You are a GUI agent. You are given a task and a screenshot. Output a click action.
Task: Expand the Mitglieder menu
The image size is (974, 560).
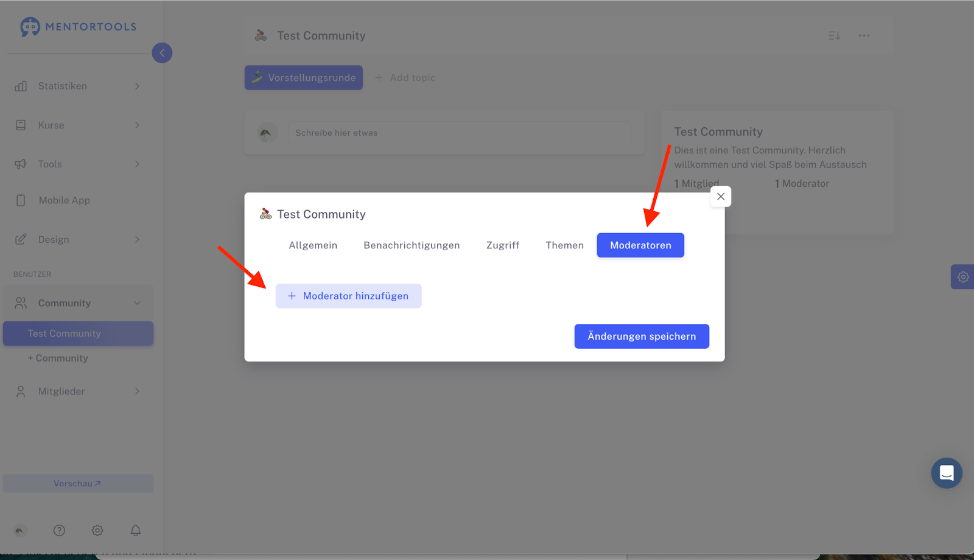point(78,391)
